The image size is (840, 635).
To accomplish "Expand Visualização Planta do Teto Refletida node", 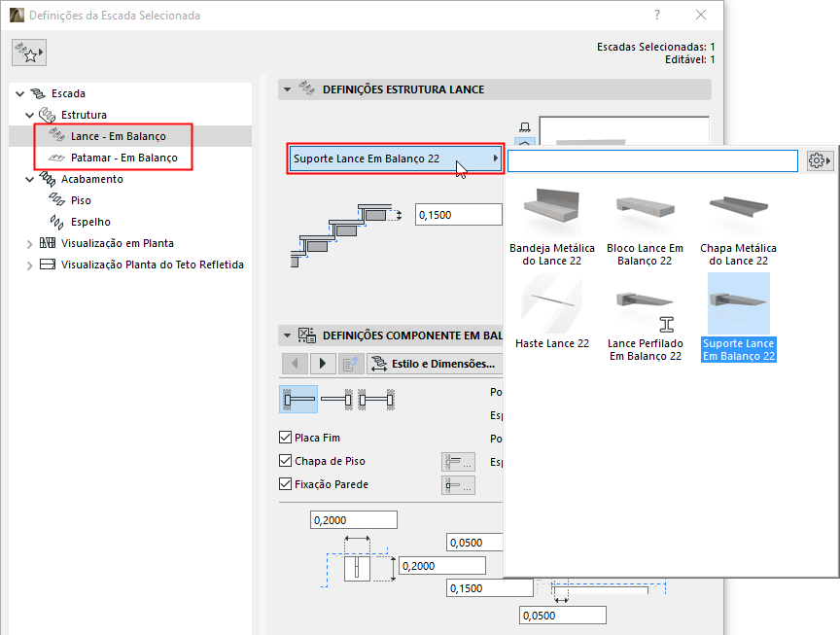I will point(29,265).
